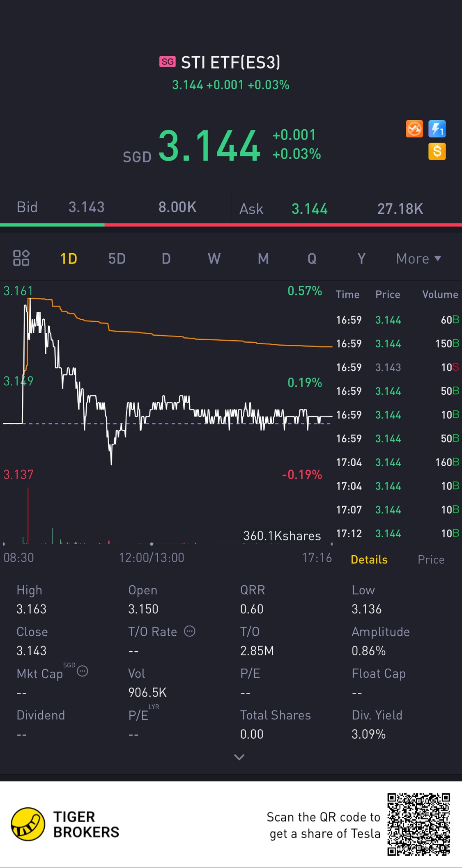Tap the Open value 3.150
This screenshot has width=462, height=868.
click(x=143, y=609)
